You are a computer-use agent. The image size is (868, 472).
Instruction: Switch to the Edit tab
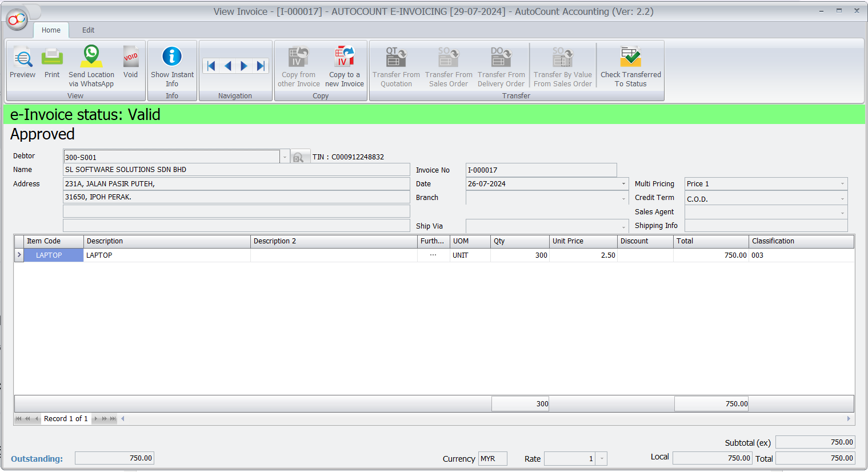click(88, 30)
